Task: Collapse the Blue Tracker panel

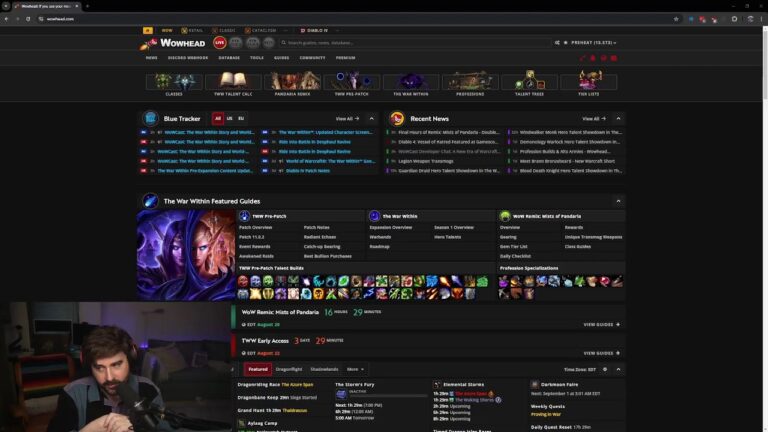Action: click(x=371, y=119)
